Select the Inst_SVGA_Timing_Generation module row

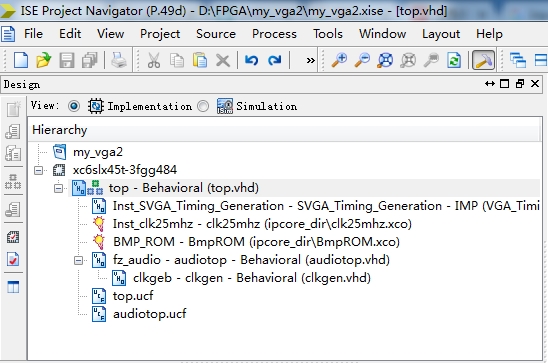(x=326, y=206)
